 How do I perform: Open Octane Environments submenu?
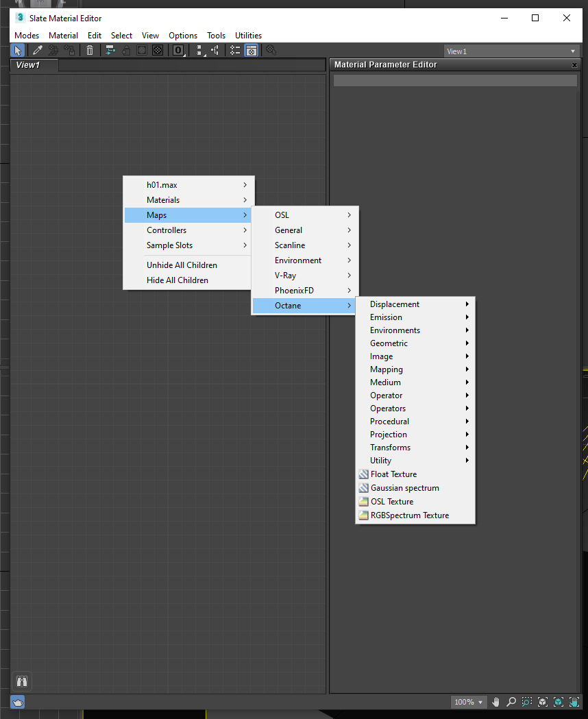415,330
